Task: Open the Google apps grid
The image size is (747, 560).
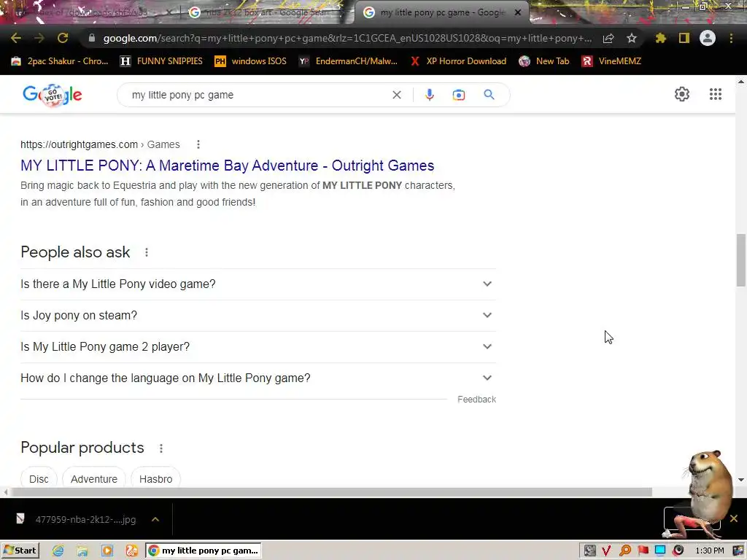Action: (x=716, y=94)
